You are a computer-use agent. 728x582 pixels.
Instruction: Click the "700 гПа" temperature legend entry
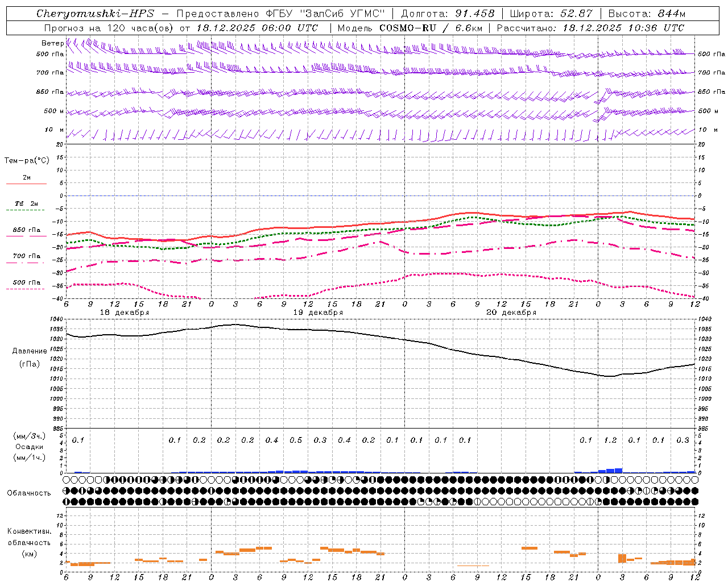point(27,256)
